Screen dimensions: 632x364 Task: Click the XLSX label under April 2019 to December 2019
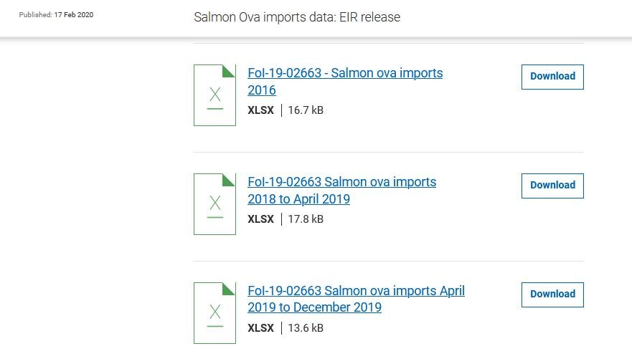point(260,328)
